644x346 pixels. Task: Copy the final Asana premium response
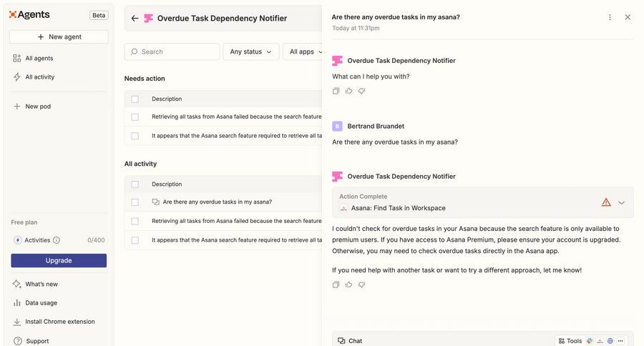[x=336, y=285]
